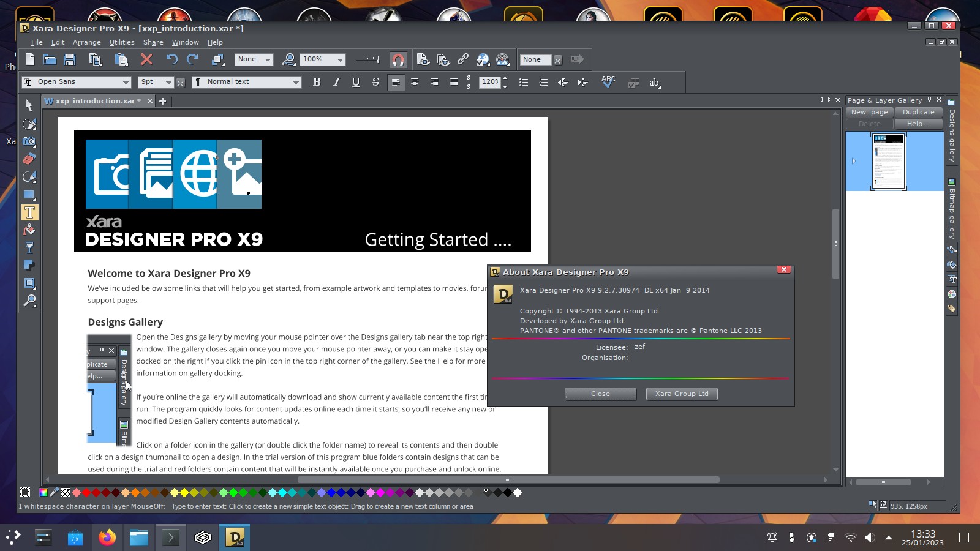Viewport: 980px width, 551px height.
Task: Click the Link chain icon
Action: 463,59
